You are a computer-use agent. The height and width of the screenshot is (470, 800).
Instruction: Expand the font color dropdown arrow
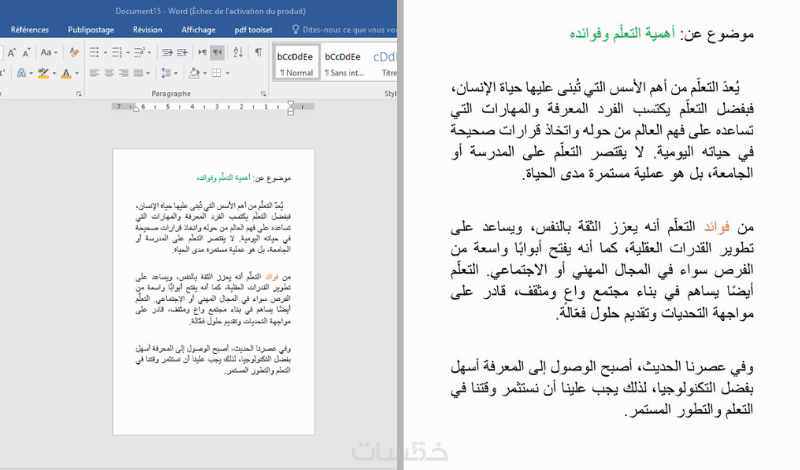click(x=77, y=73)
